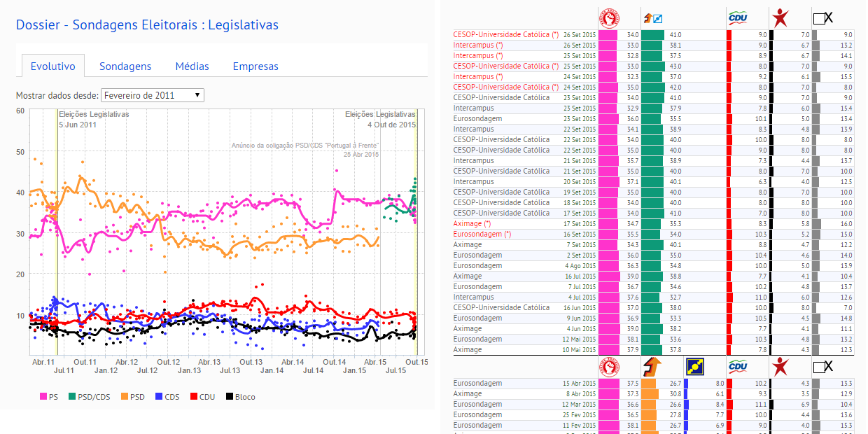868x434 pixels.
Task: Click the orange PSD arrow logo
Action: pos(652,365)
